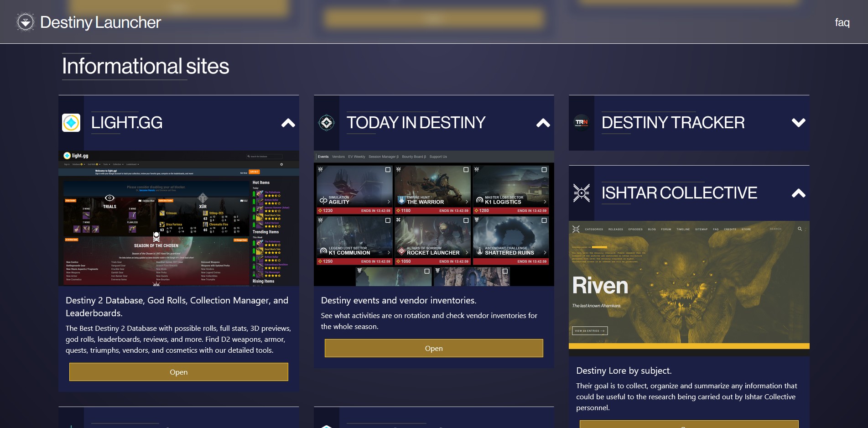
Task: Click the Ishtar Collective star logo
Action: point(581,193)
